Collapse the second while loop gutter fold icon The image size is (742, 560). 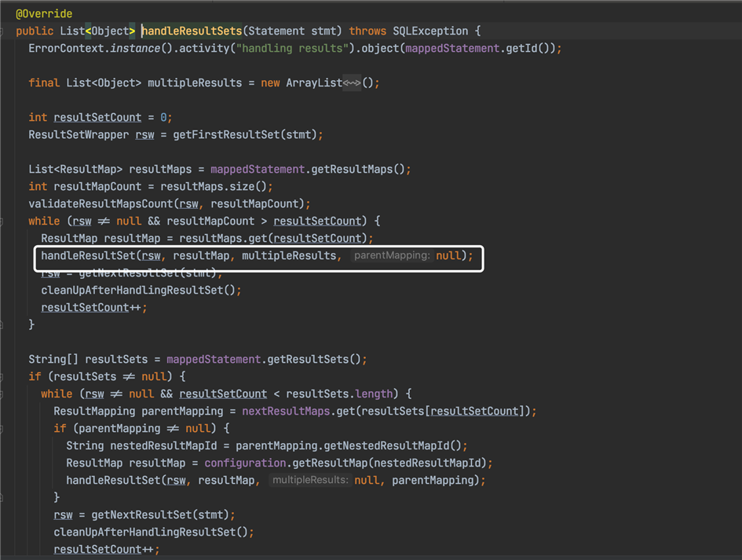2,394
